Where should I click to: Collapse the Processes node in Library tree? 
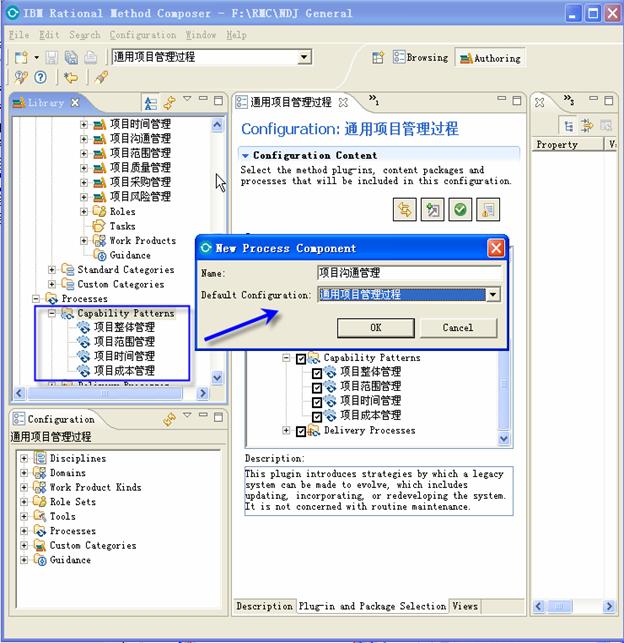[36, 299]
